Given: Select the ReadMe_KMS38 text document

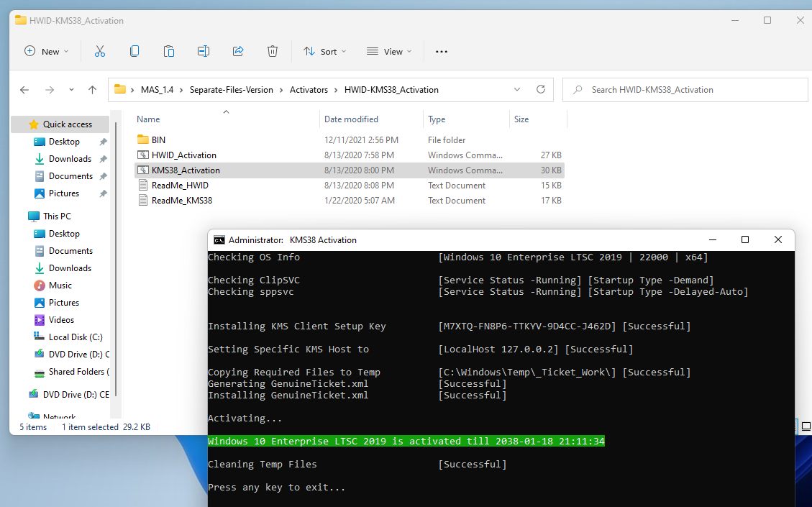Looking at the screenshot, I should [350, 200].
